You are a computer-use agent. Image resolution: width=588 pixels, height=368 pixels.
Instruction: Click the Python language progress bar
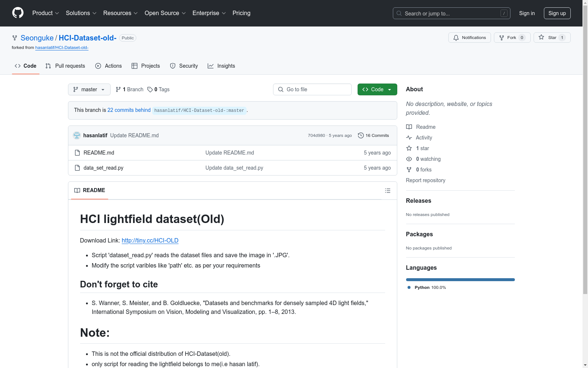click(x=460, y=280)
